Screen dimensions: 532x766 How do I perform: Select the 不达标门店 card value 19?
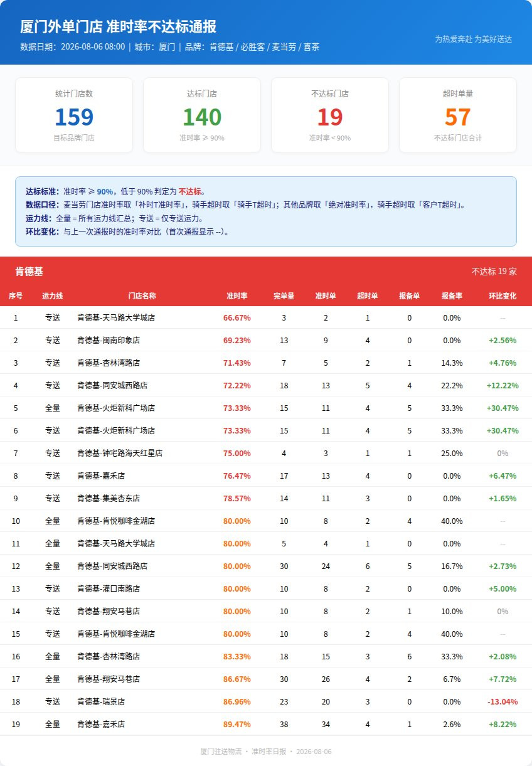330,117
